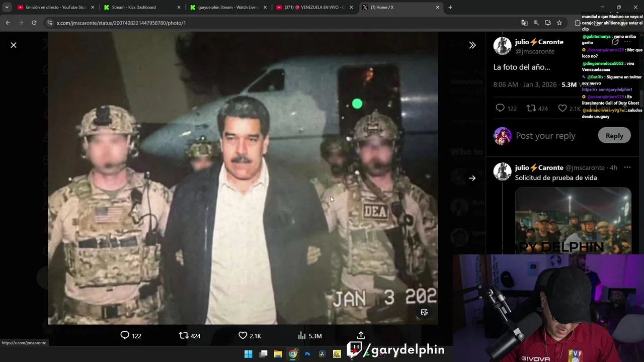Image resolution: width=644 pixels, height=362 pixels.
Task: View site information icon in address bar
Action: click(x=49, y=23)
